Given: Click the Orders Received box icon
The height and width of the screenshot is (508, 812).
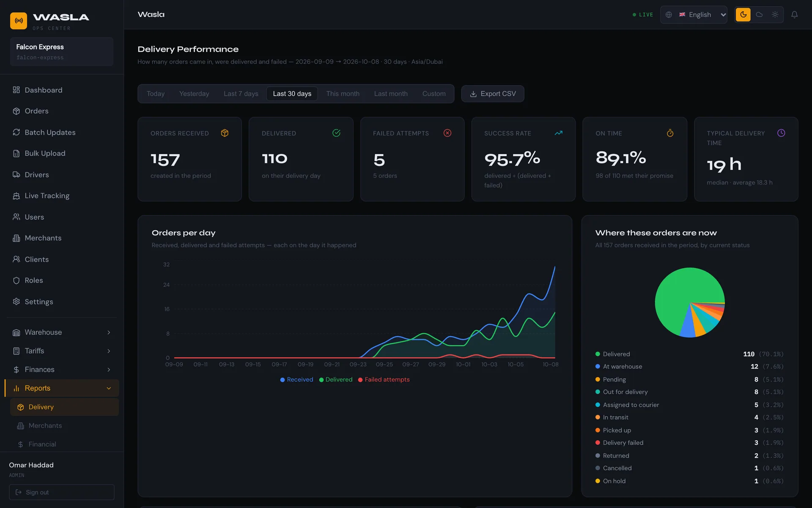Looking at the screenshot, I should coord(225,133).
